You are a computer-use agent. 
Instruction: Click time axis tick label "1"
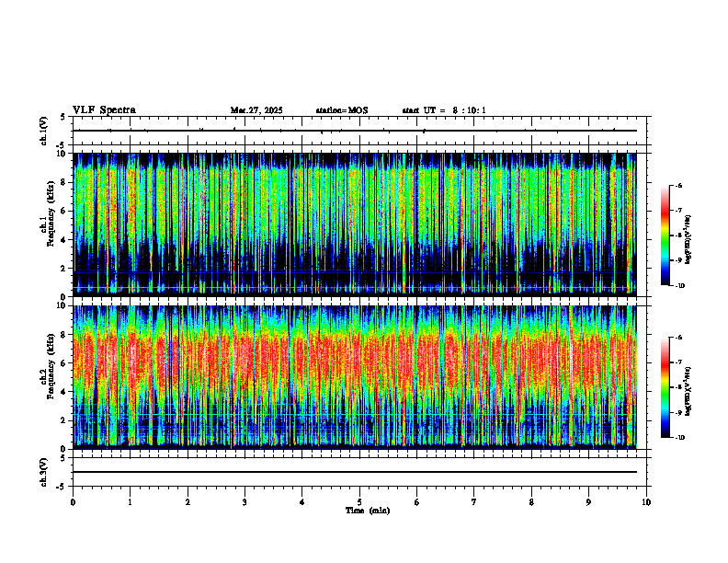130,502
